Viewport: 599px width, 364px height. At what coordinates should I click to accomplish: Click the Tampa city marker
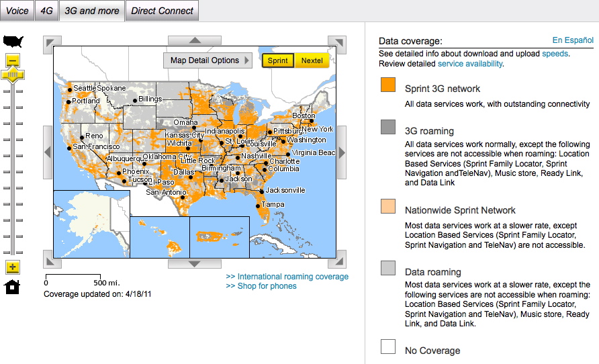coord(258,206)
